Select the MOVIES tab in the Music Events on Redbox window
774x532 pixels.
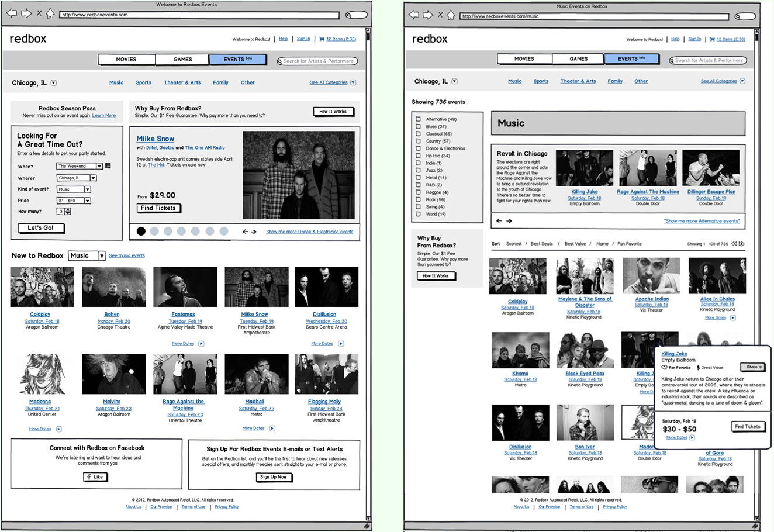coord(524,59)
